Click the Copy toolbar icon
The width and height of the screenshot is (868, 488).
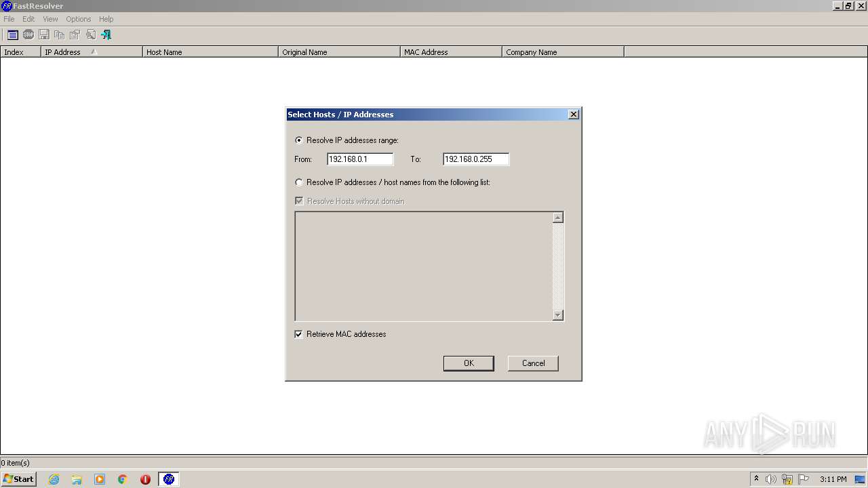coord(59,35)
